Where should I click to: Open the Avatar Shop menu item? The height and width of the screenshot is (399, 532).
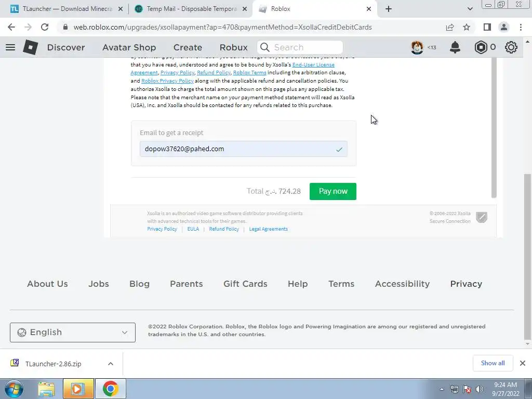(129, 47)
